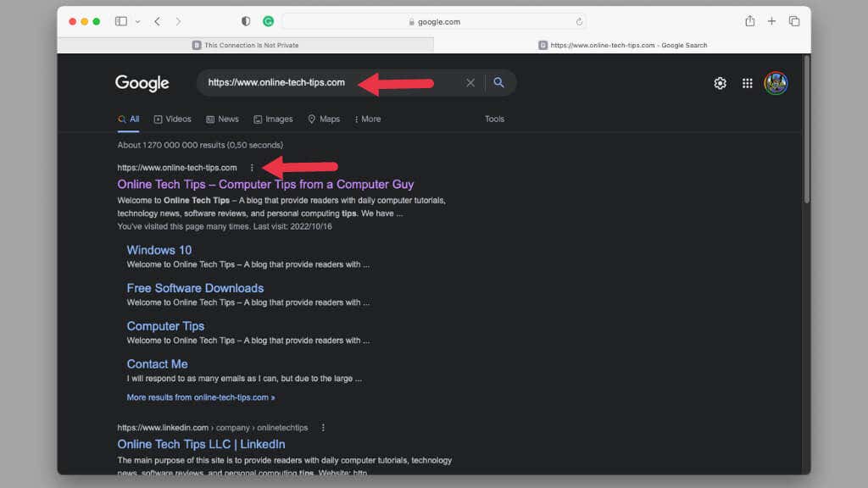
Task: Clear the search query with X
Action: (x=470, y=82)
